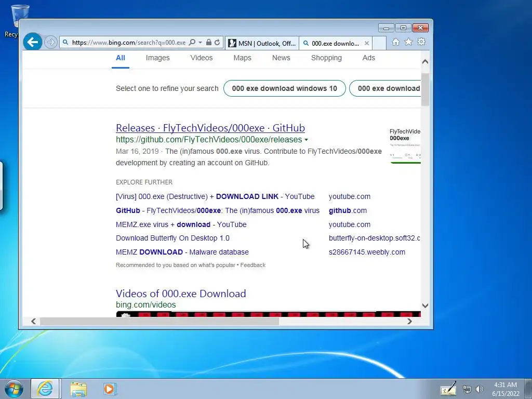Restore down the Internet Explorer window
Viewport: 532px width, 399px height.
[403, 28]
